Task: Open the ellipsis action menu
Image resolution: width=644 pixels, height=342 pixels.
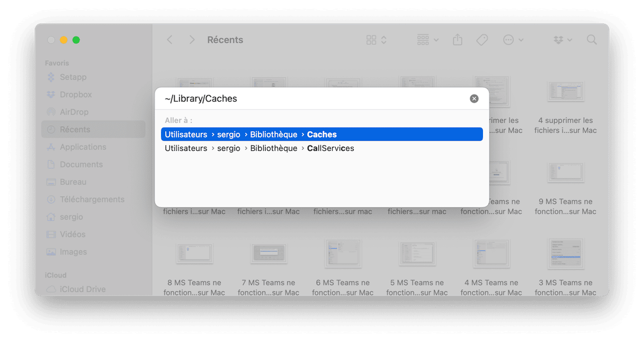Action: 513,40
